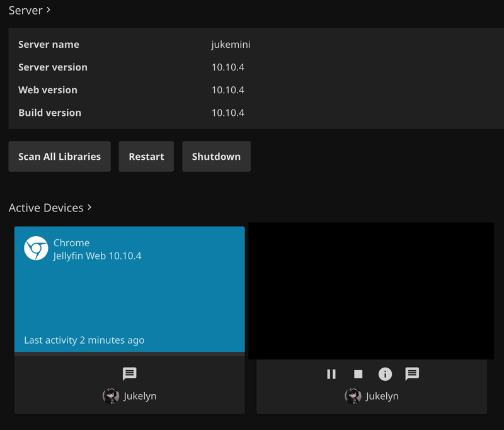The width and height of the screenshot is (504, 430).
Task: Click the Chrome device name text
Action: click(x=71, y=243)
